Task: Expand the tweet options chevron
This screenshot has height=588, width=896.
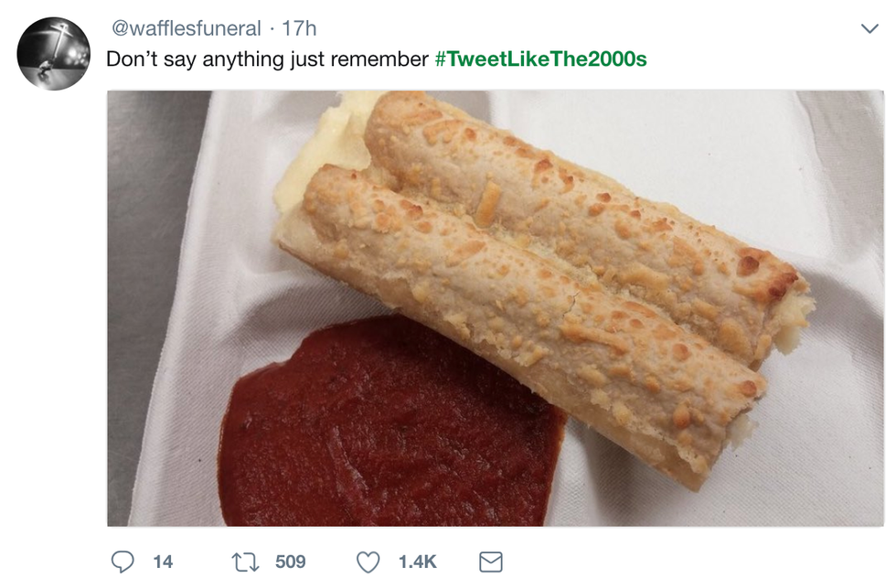Action: [870, 29]
